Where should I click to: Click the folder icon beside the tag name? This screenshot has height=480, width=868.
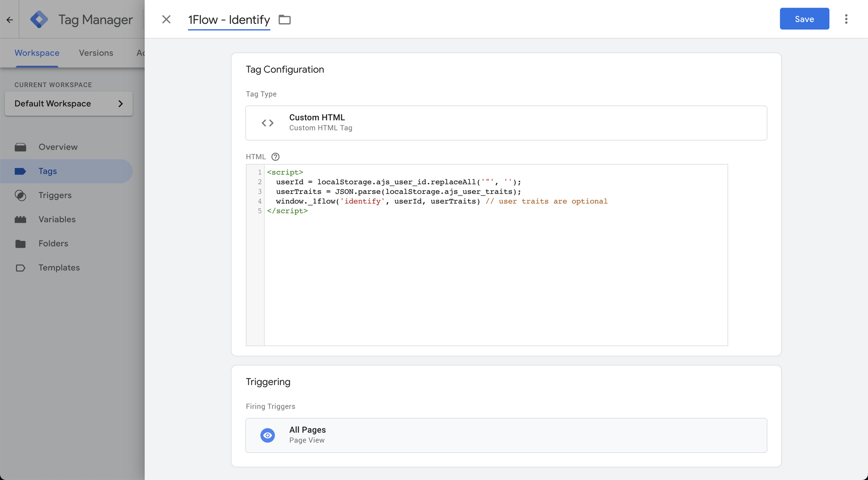(x=284, y=20)
